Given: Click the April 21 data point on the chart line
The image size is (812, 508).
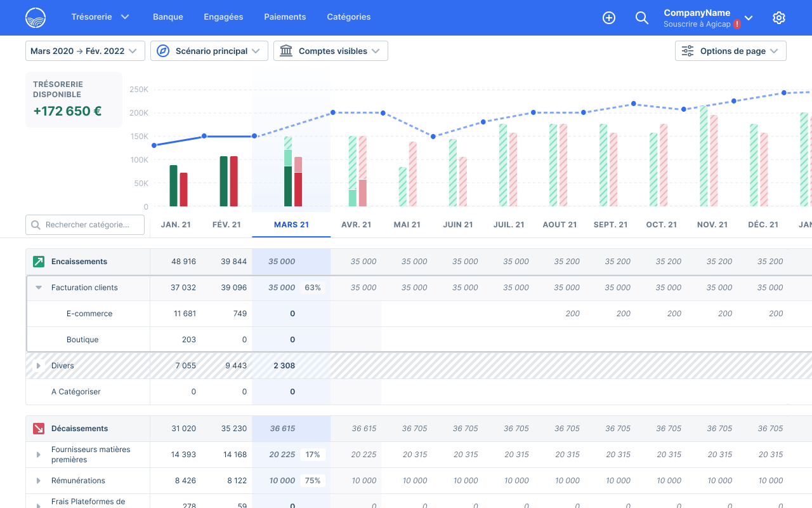Looking at the screenshot, I should pos(333,113).
